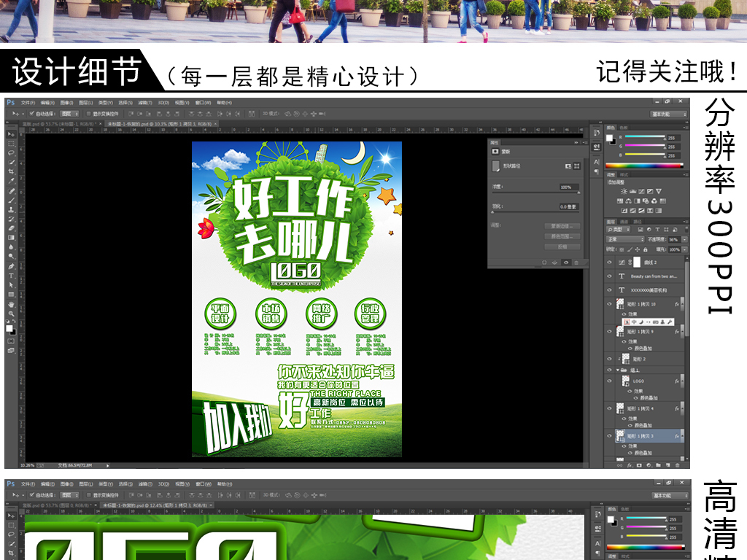Open Layers panel flyout menu
Viewport: 747px width, 560px height.
point(685,222)
